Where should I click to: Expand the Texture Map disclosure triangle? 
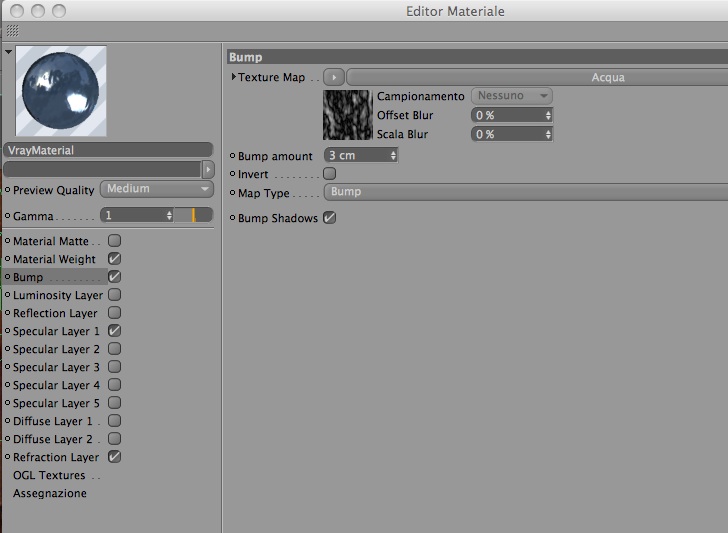(x=234, y=77)
